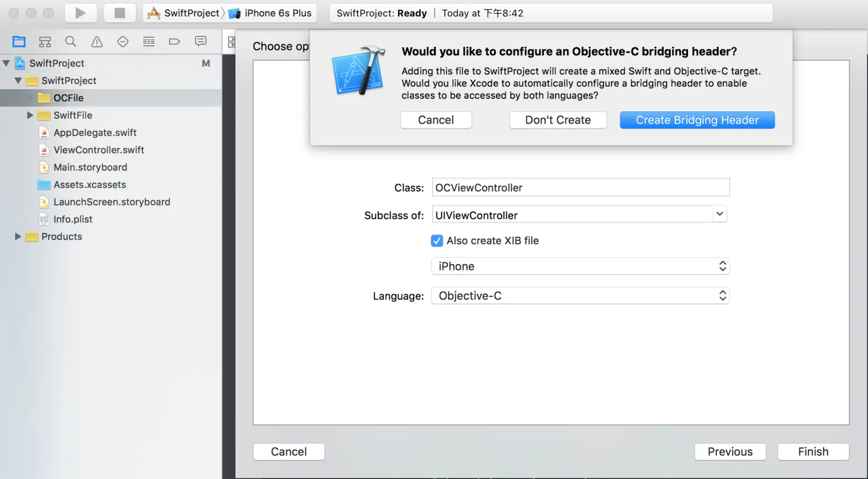
Task: Click the Class name field OCViewController
Action: pyautogui.click(x=581, y=188)
